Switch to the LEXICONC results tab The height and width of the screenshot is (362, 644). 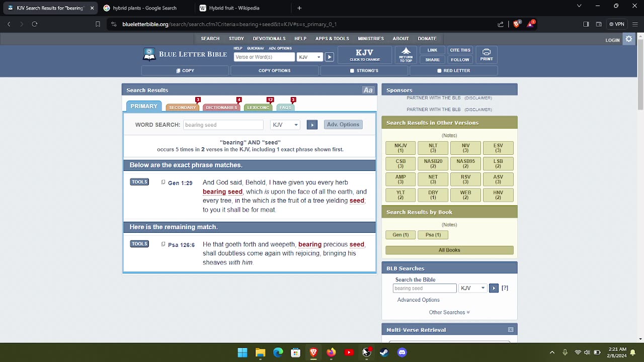[258, 108]
